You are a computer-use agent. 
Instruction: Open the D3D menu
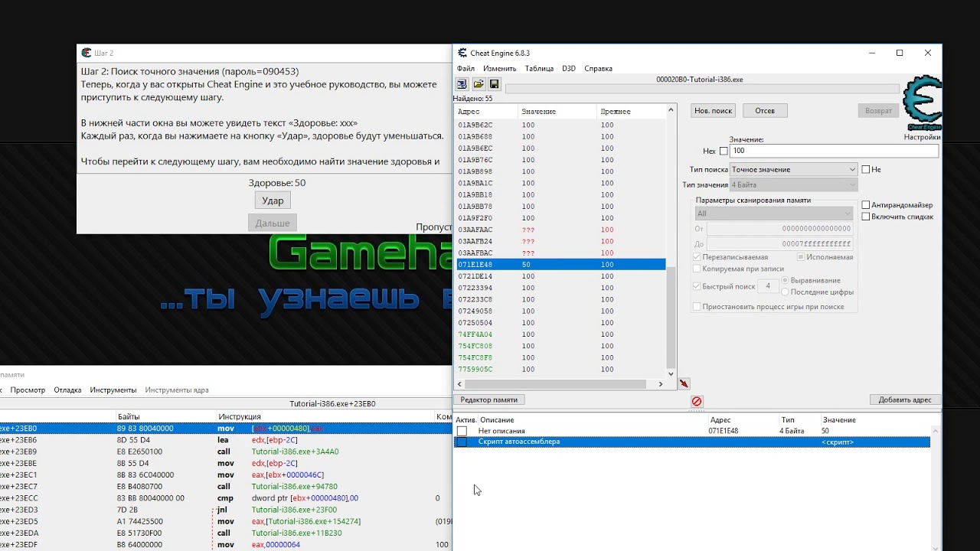coord(569,68)
